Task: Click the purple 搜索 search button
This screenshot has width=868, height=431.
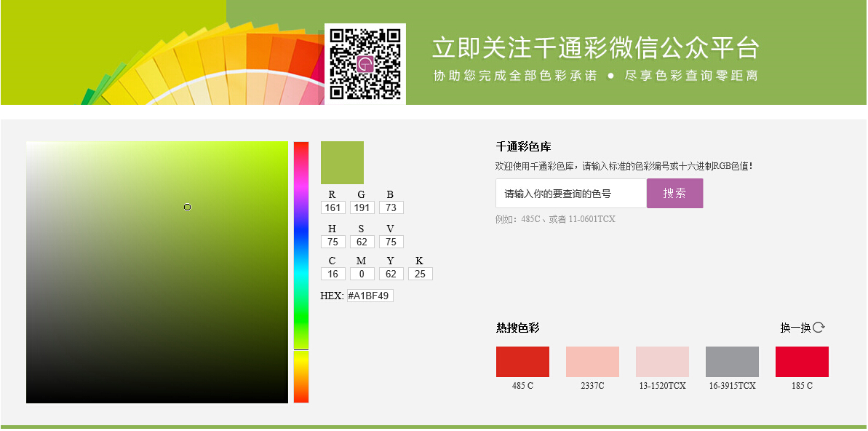Action: click(674, 194)
